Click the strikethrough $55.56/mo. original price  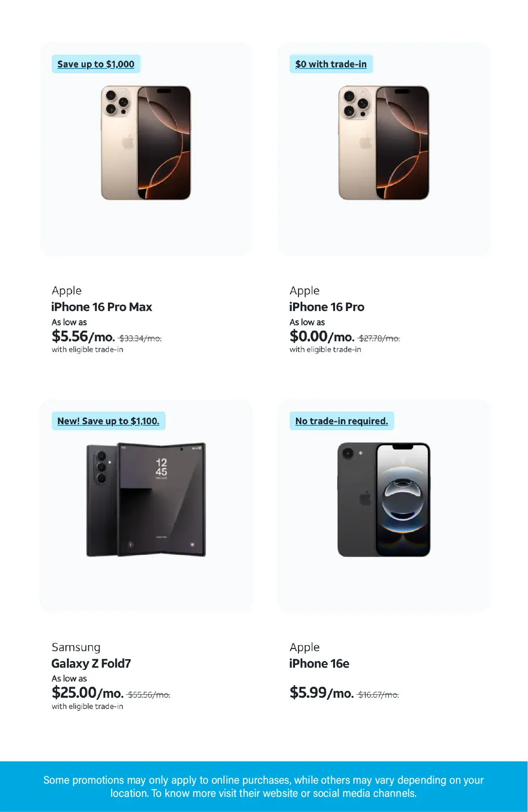[x=149, y=695]
